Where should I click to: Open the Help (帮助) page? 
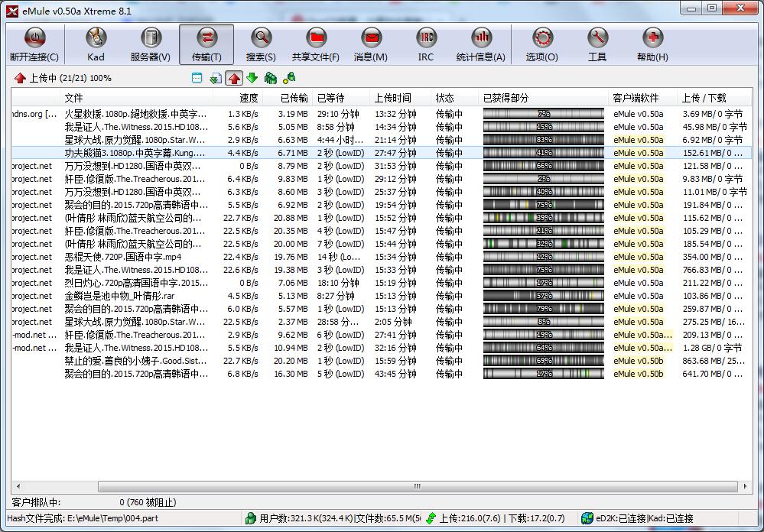click(652, 44)
